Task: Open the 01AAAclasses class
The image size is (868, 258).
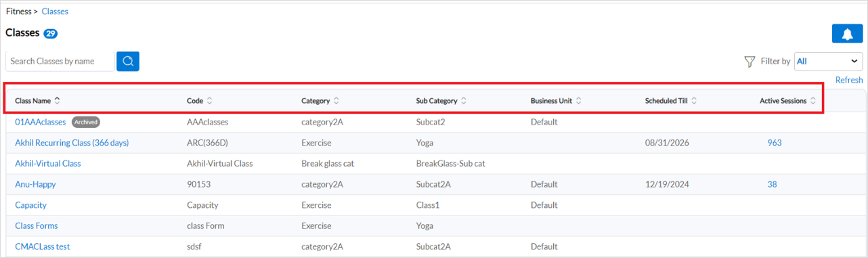Action: [41, 122]
